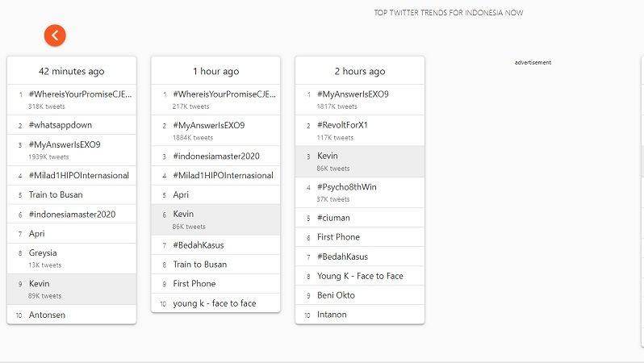The image size is (644, 363).
Task: Open Beni Okto trend entry
Action: (x=360, y=295)
